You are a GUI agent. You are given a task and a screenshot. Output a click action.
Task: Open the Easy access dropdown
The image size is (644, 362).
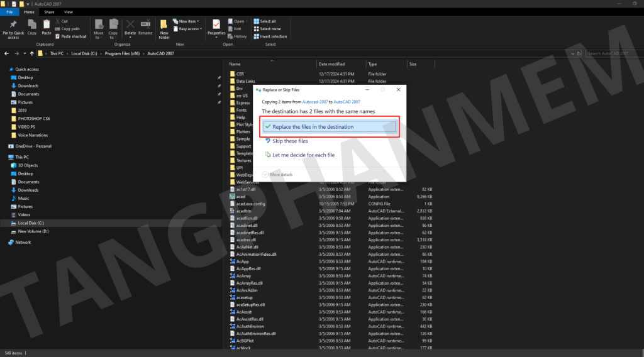(x=189, y=29)
